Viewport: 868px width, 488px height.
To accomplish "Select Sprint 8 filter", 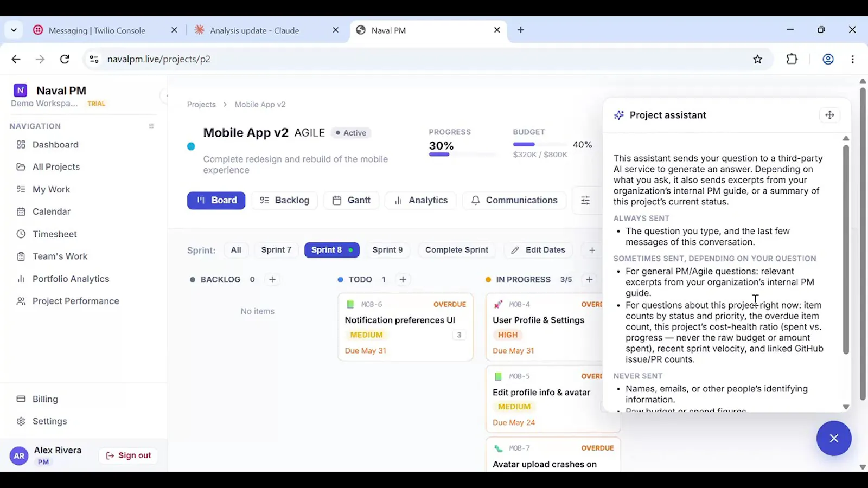I will click(x=332, y=250).
